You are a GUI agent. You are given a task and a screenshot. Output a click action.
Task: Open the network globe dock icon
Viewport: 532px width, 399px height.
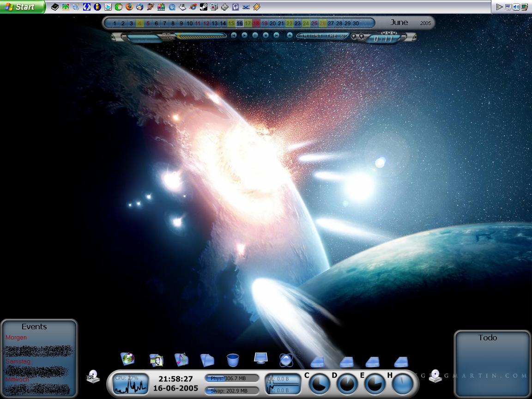tap(286, 360)
